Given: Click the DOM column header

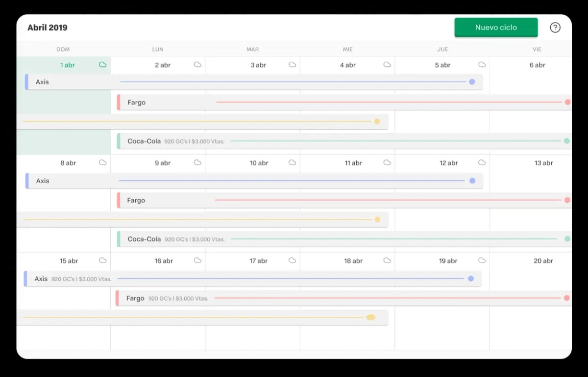Looking at the screenshot, I should (x=63, y=49).
